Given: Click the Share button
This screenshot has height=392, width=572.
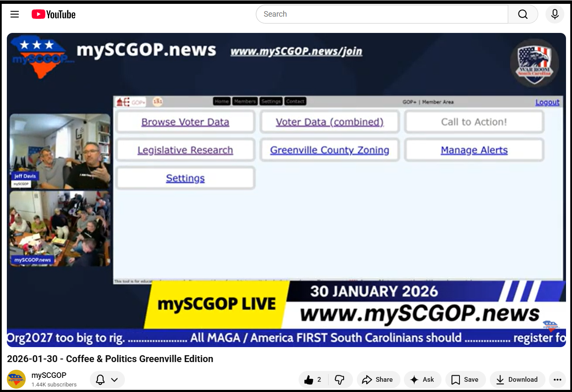Looking at the screenshot, I should (x=378, y=380).
